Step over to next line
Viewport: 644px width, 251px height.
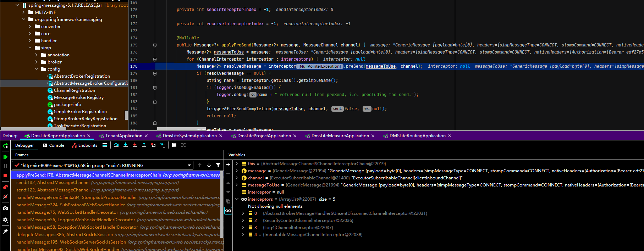tap(116, 145)
